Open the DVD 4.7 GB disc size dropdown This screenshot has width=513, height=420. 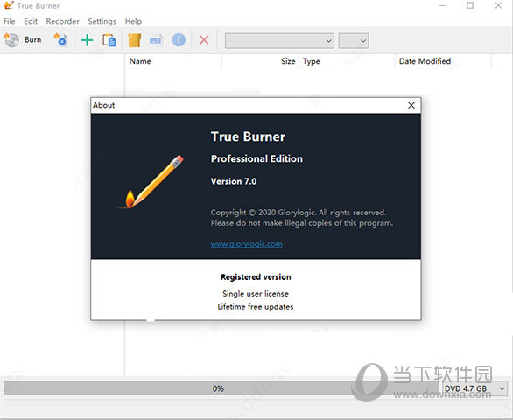474,388
